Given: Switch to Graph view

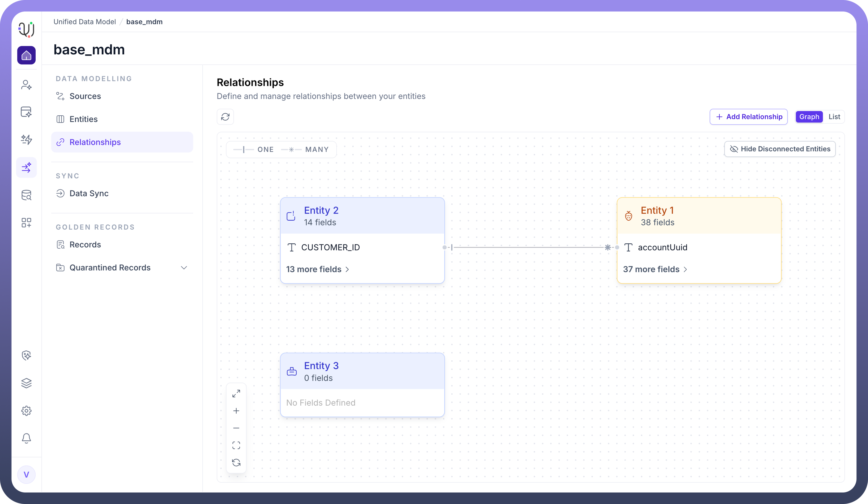Looking at the screenshot, I should (809, 117).
